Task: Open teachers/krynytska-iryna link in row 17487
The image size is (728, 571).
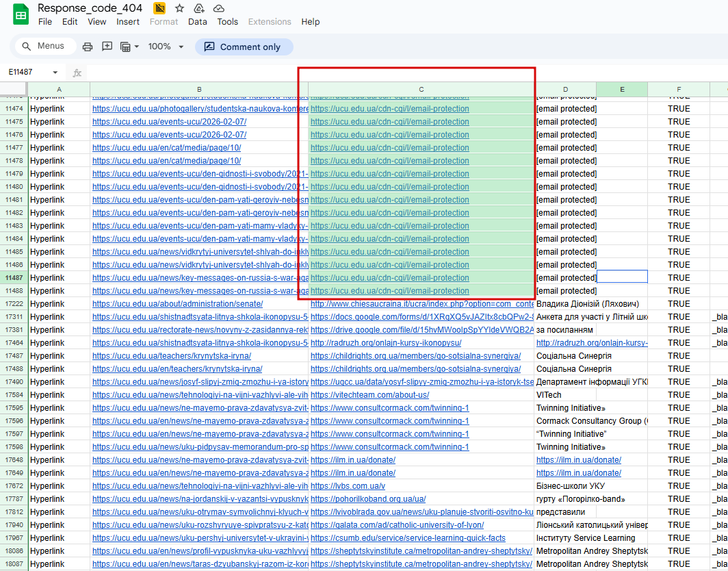Action: pos(172,356)
